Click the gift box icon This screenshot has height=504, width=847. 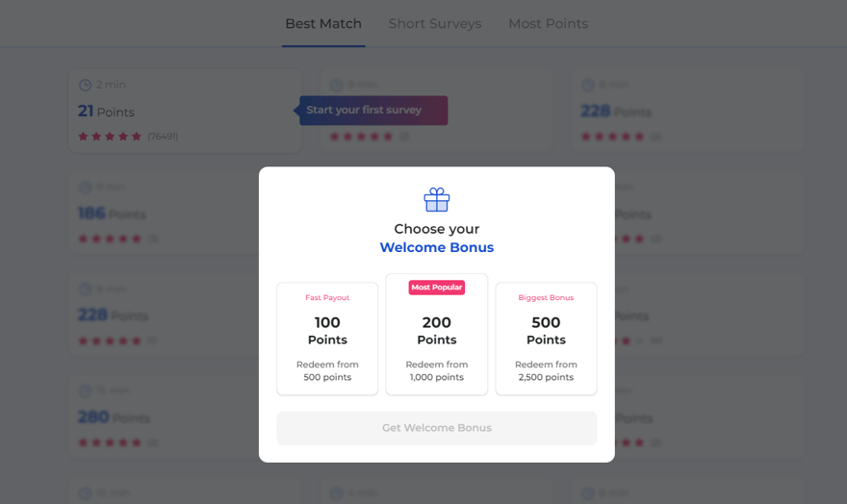click(x=437, y=199)
